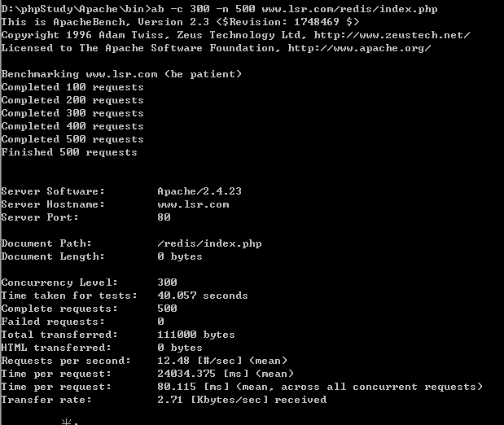Click the "Finished 500 requests" line
The image size is (504, 425).
click(x=69, y=152)
